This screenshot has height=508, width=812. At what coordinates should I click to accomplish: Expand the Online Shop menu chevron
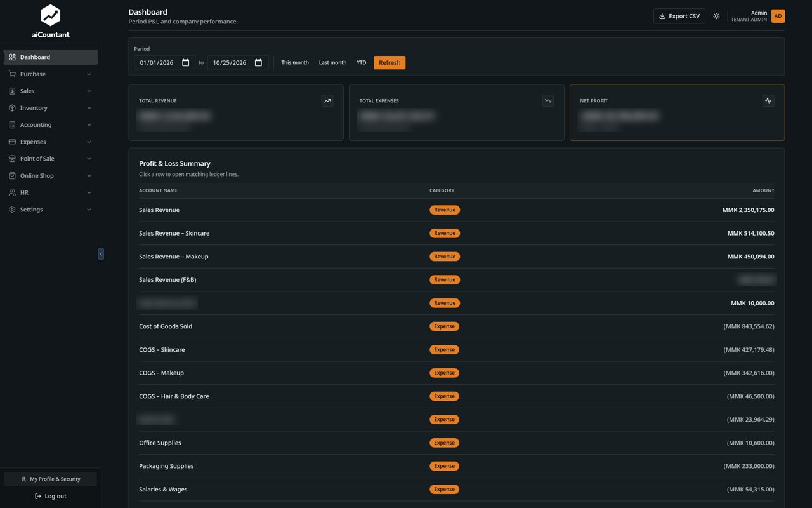click(89, 176)
